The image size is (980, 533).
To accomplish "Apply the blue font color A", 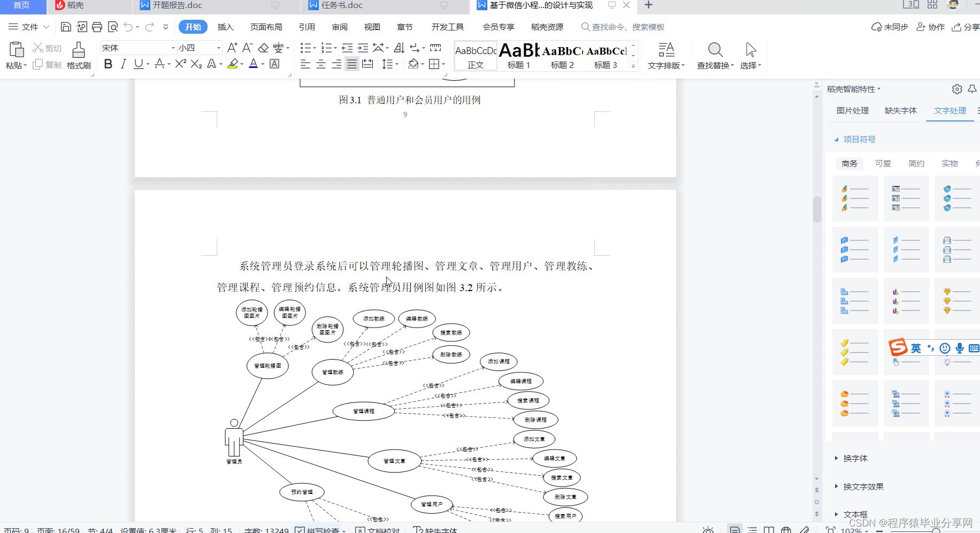I will point(254,64).
